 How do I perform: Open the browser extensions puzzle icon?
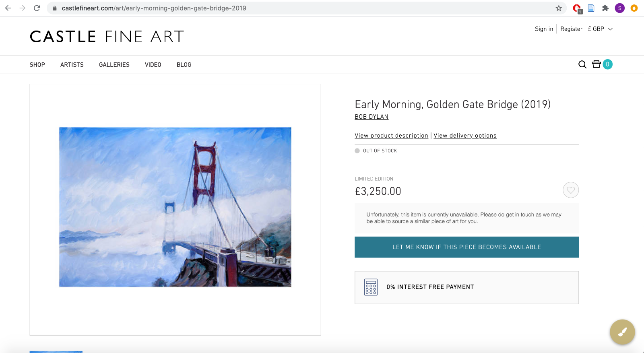pos(605,8)
